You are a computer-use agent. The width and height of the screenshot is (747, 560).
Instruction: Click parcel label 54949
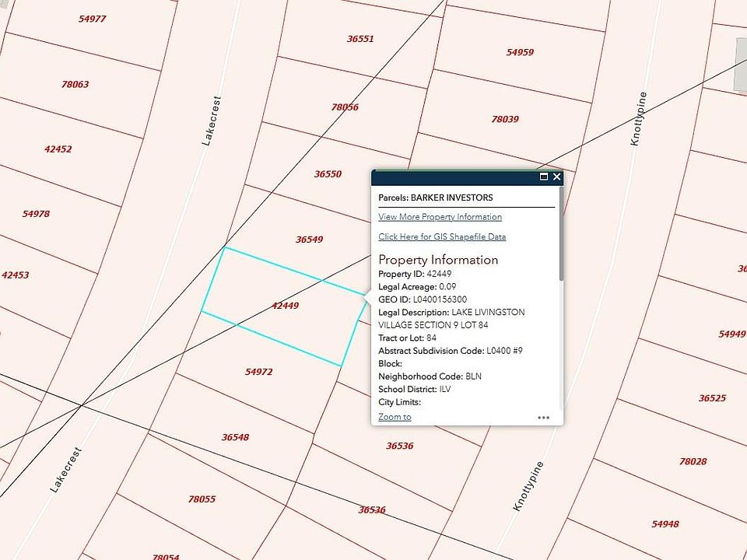(x=731, y=334)
